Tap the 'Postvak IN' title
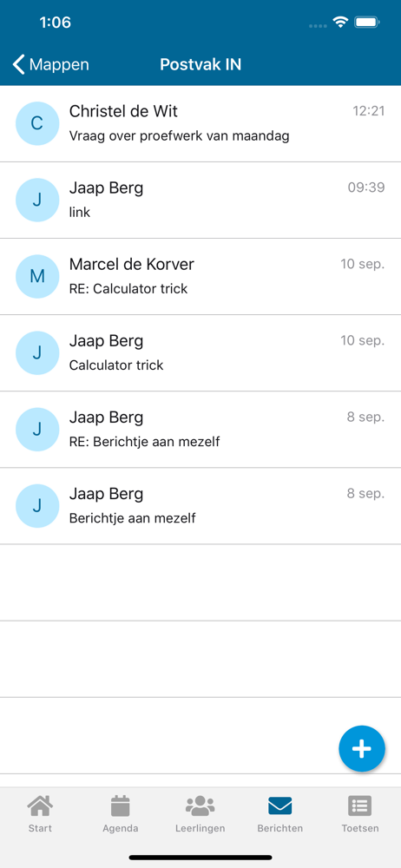The width and height of the screenshot is (401, 868). tap(200, 64)
